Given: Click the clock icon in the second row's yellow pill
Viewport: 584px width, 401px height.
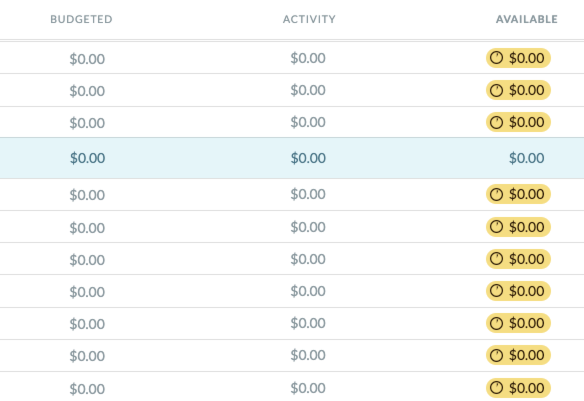Looking at the screenshot, I should (x=496, y=90).
